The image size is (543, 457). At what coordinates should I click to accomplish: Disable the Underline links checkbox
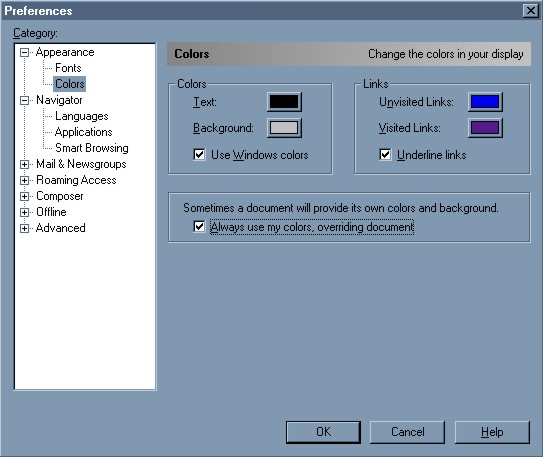tap(385, 154)
